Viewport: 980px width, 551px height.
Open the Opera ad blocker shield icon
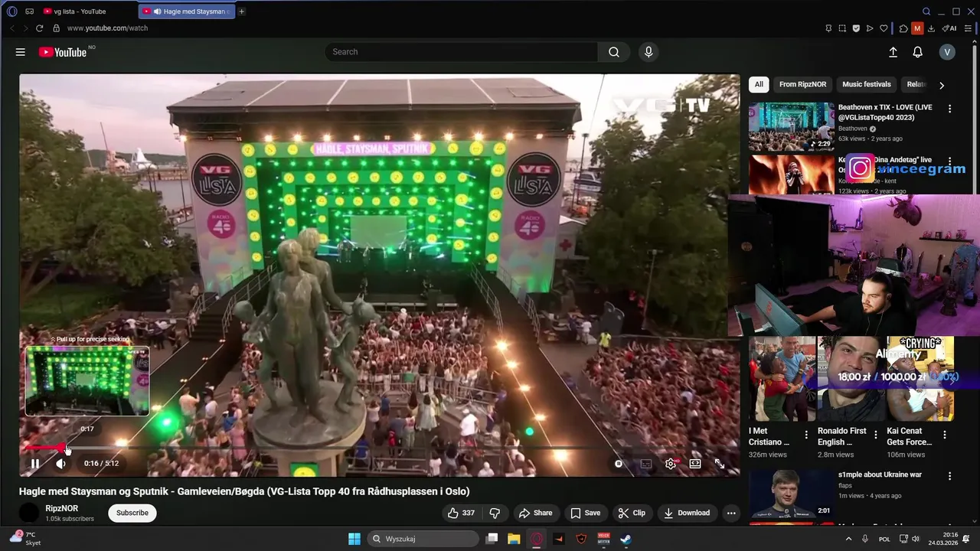pos(856,28)
